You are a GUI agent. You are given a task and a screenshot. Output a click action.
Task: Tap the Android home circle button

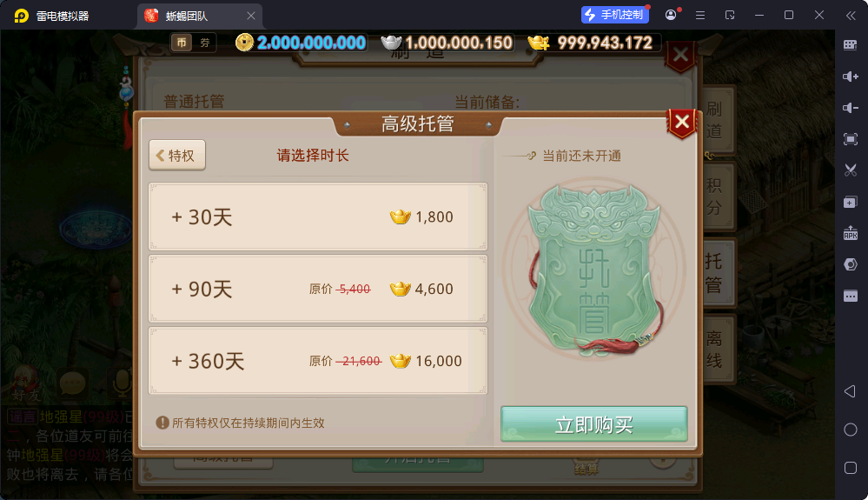point(851,430)
